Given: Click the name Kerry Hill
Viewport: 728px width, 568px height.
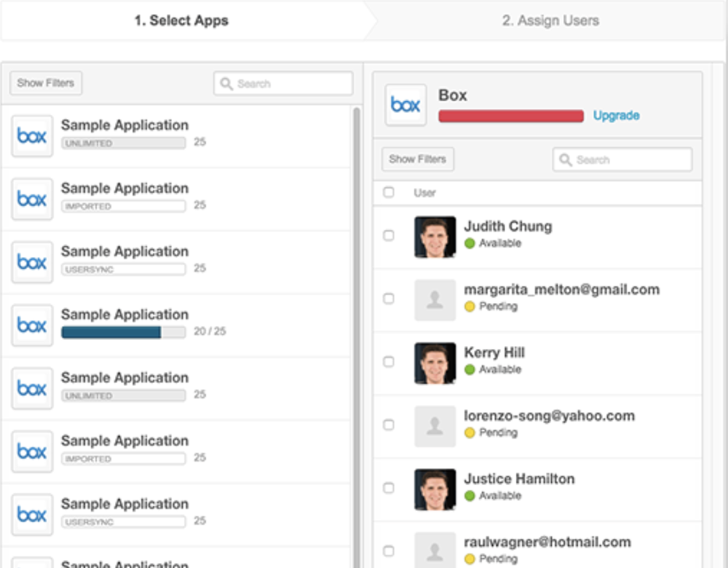Looking at the screenshot, I should pos(494,352).
